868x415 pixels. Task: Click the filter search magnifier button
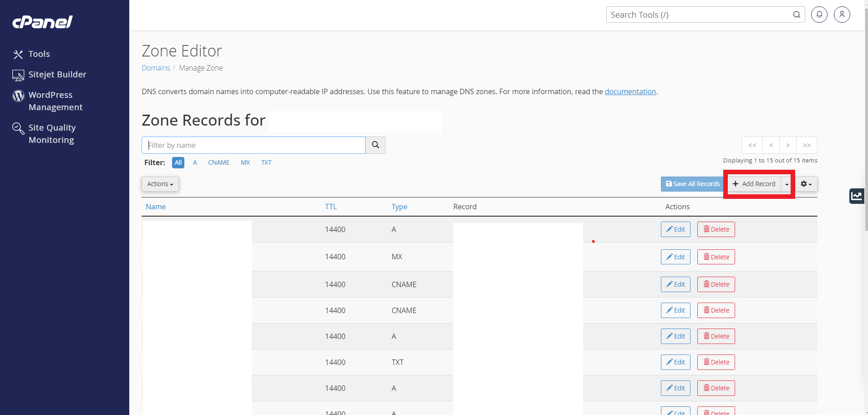[376, 145]
